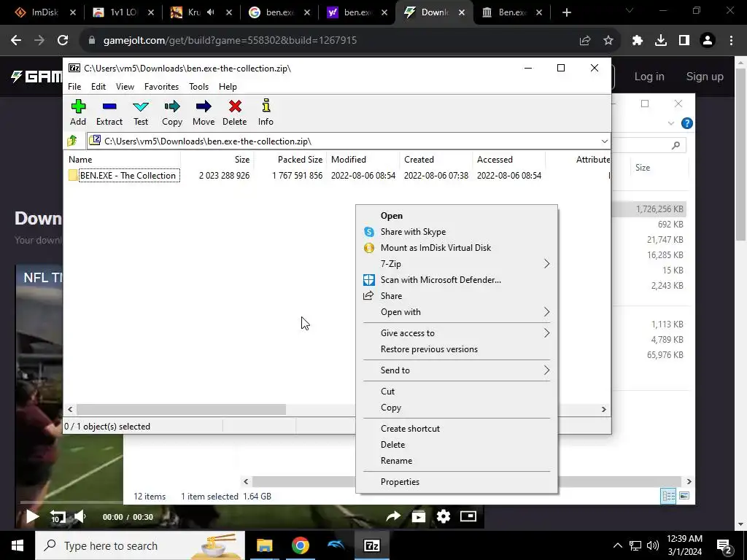Viewport: 747px width, 560px height.
Task: Open the browser Extensions puzzle icon
Action: point(638,41)
